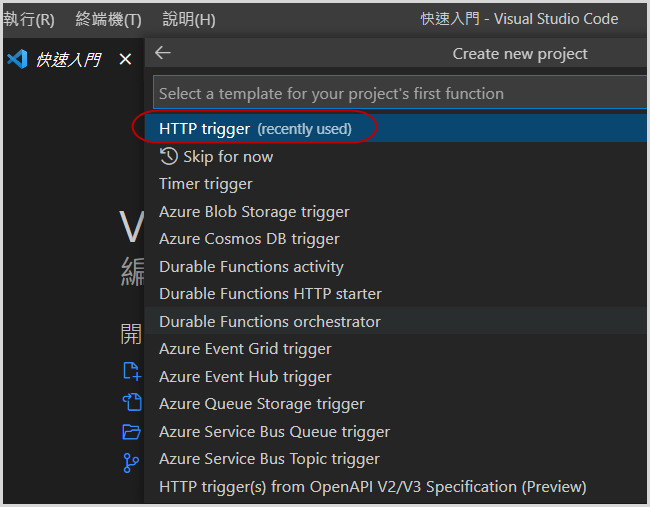Pick Azure Blob Storage trigger
This screenshot has height=507, width=650.
(254, 212)
